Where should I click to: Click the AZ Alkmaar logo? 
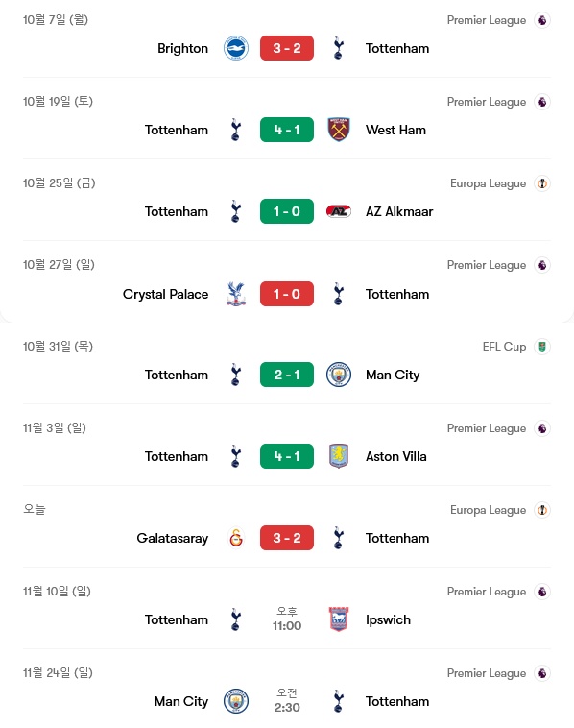tap(339, 211)
